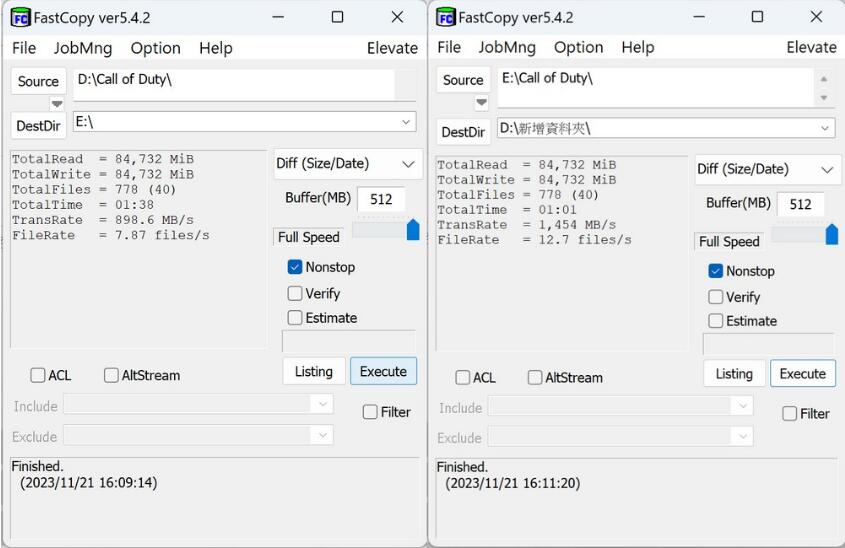Click Elevate in the left window

(392, 48)
